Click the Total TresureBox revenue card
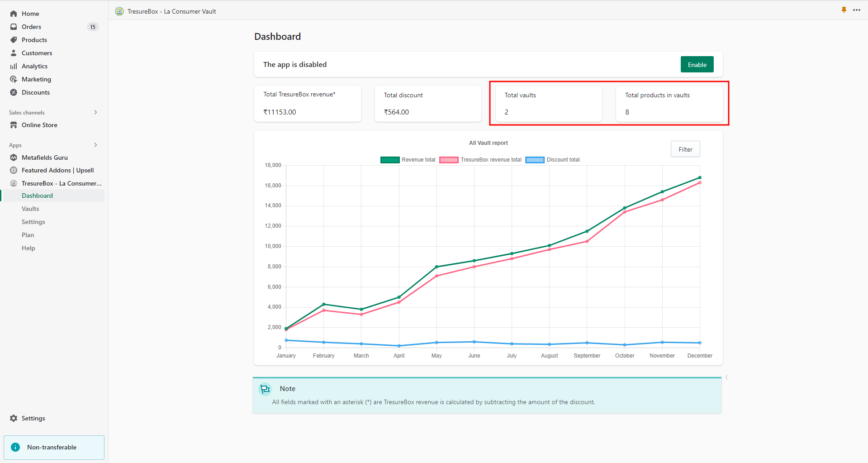 [308, 104]
